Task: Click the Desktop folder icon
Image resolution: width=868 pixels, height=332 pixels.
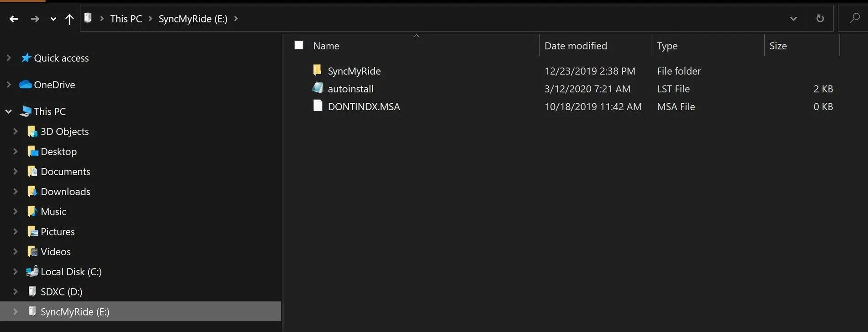Action: tap(32, 151)
